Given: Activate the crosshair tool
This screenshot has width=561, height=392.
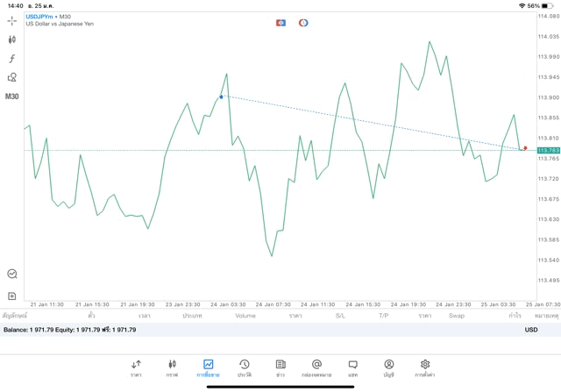Looking at the screenshot, I should (12, 20).
